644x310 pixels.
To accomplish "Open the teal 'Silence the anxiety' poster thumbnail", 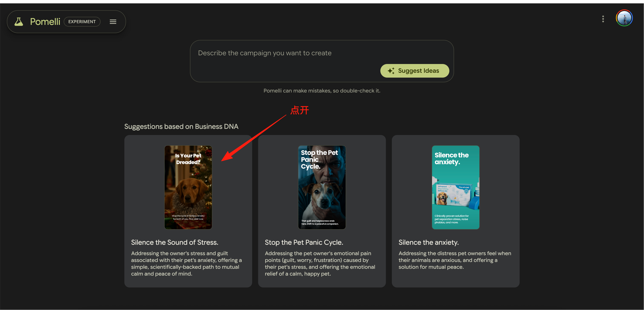I will tap(455, 187).
